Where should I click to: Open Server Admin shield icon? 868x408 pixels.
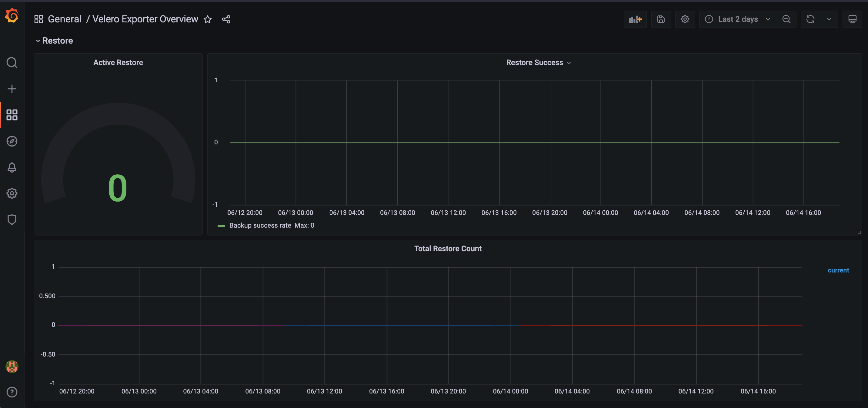click(12, 219)
